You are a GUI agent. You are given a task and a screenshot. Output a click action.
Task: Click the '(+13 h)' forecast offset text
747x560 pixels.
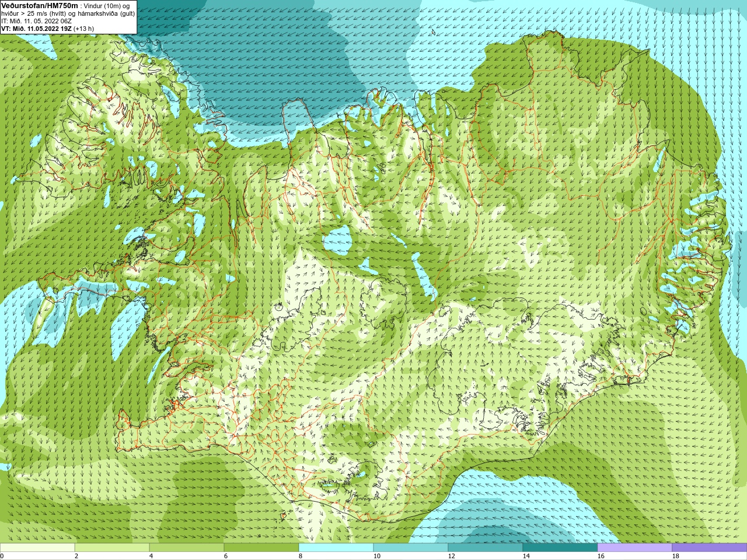84,29
